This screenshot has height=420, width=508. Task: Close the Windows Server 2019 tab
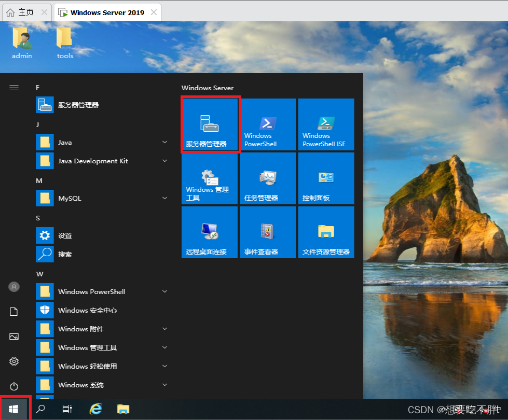coord(154,12)
